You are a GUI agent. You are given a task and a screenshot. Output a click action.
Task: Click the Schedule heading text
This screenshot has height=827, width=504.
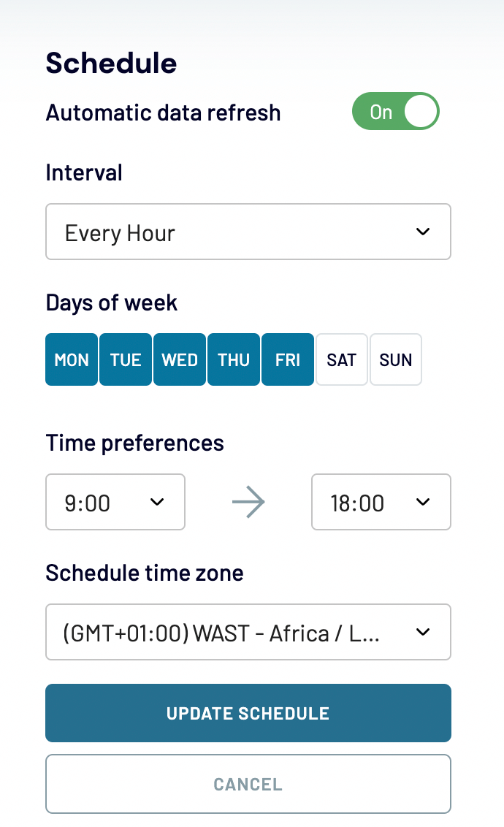111,64
